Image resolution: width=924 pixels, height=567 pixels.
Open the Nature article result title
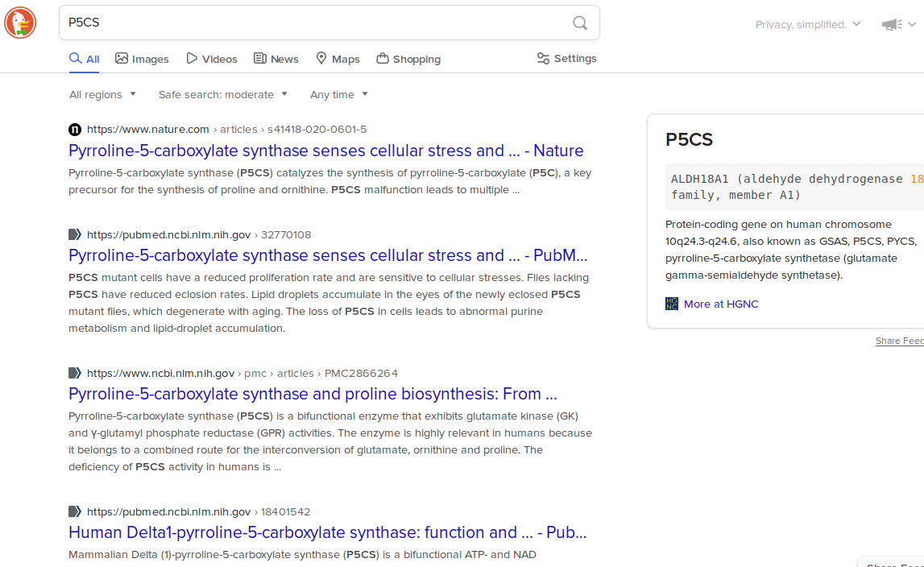326,151
